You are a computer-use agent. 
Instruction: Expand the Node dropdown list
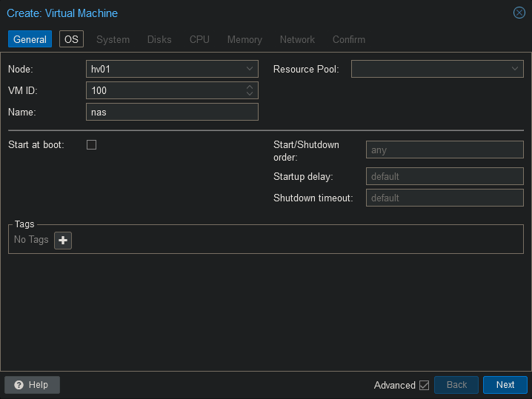click(250, 69)
